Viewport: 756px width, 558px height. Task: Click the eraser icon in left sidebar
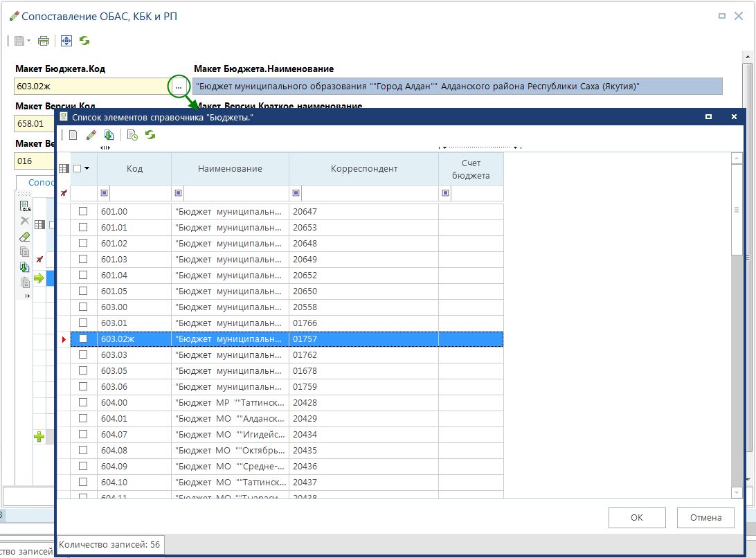coord(25,237)
